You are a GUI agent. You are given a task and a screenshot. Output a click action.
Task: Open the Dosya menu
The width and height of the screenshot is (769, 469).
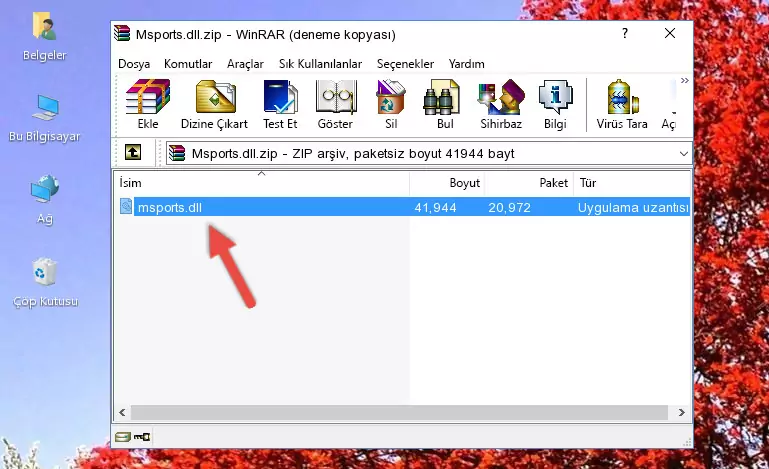[x=134, y=64]
